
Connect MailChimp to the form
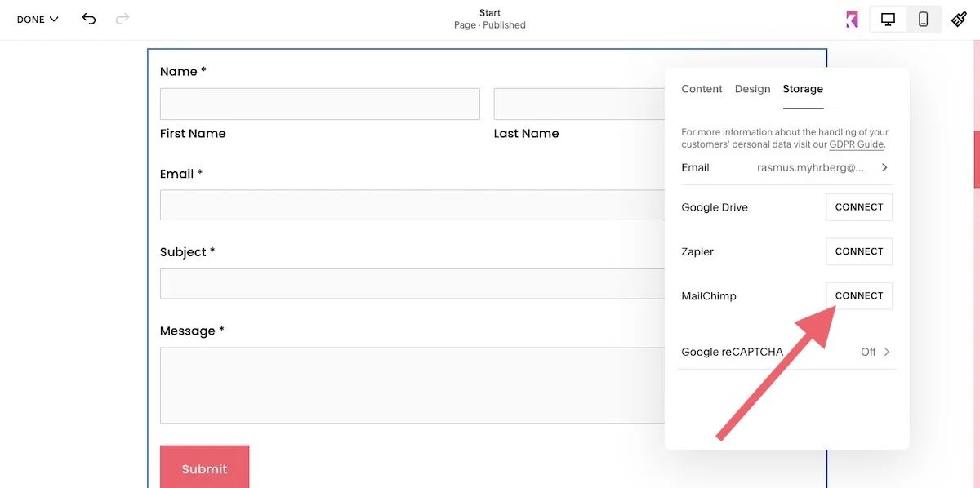[x=858, y=295]
